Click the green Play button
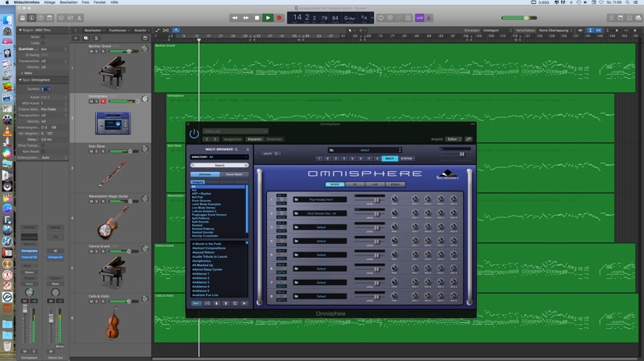Screen dimensions: 644x361 point(268,18)
